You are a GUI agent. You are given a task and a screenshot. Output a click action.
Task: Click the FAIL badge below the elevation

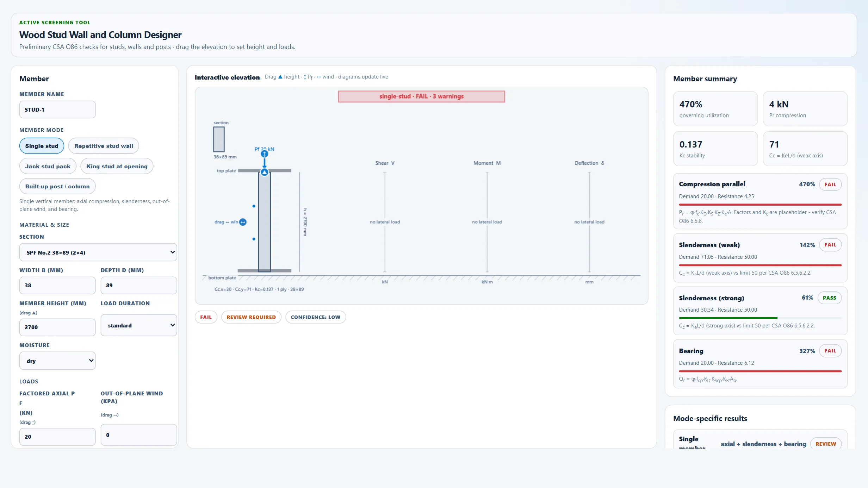[206, 317]
